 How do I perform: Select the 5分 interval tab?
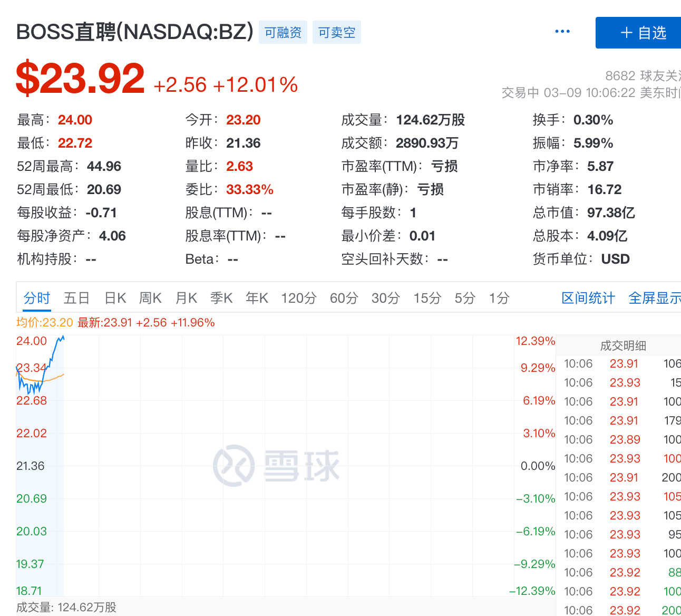click(x=464, y=297)
